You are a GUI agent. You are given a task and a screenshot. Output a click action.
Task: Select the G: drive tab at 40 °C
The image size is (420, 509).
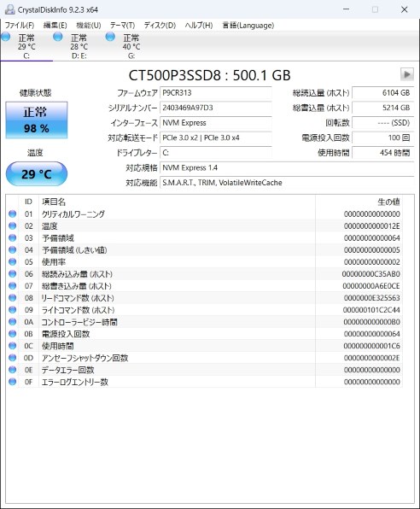pyautogui.click(x=131, y=46)
